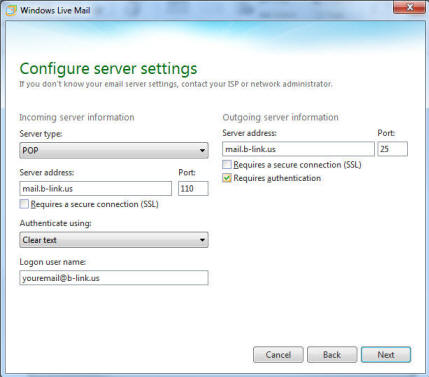
Task: Click the Server type label
Action: tap(41, 134)
